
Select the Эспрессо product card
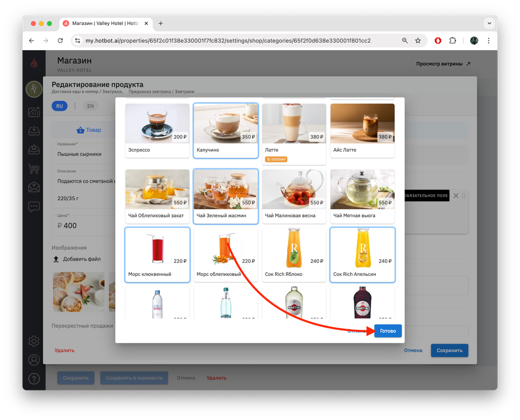coord(157,130)
